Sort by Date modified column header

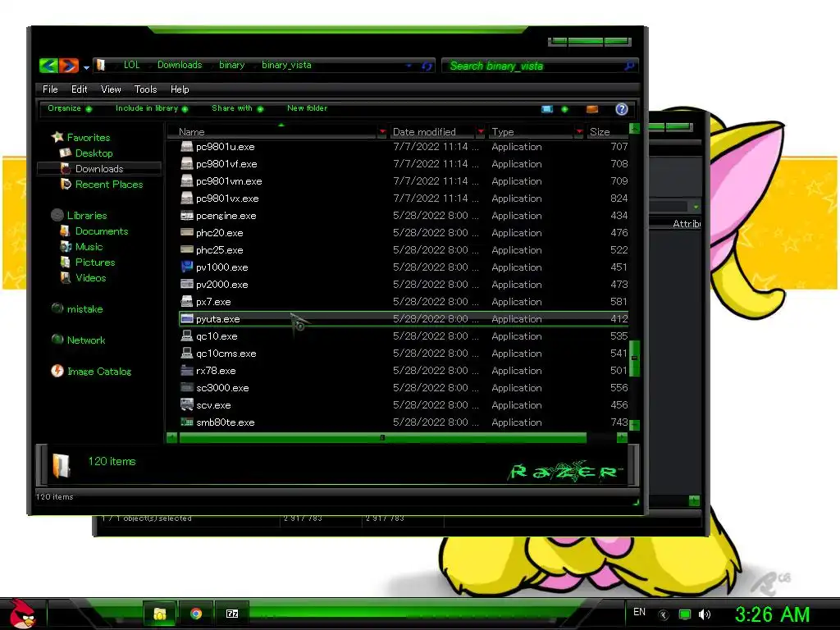(431, 132)
